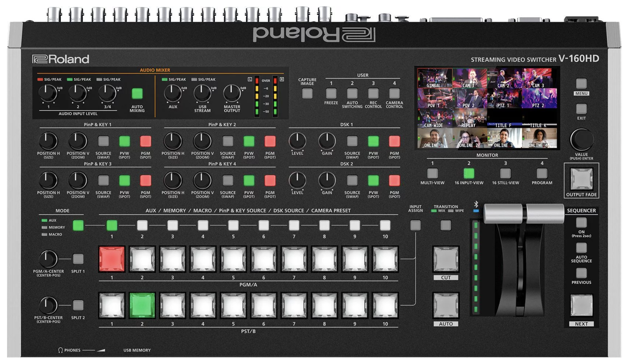Select PinP & KEY 2 SOURCE button

228,141
